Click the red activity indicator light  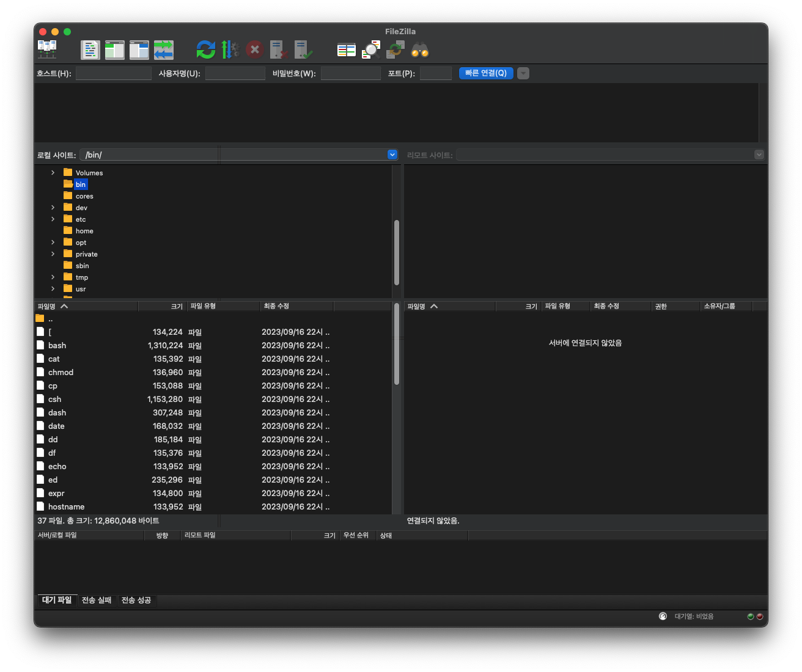point(760,616)
